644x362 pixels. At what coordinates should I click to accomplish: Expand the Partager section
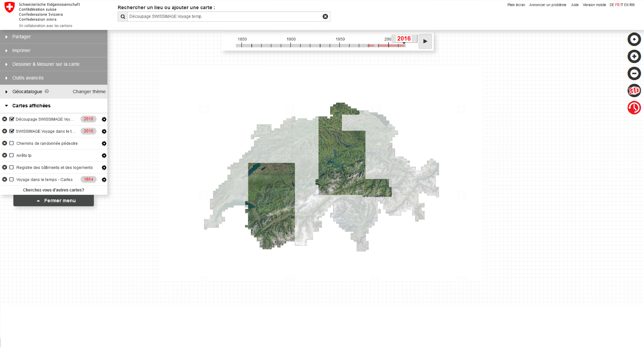pyautogui.click(x=22, y=37)
